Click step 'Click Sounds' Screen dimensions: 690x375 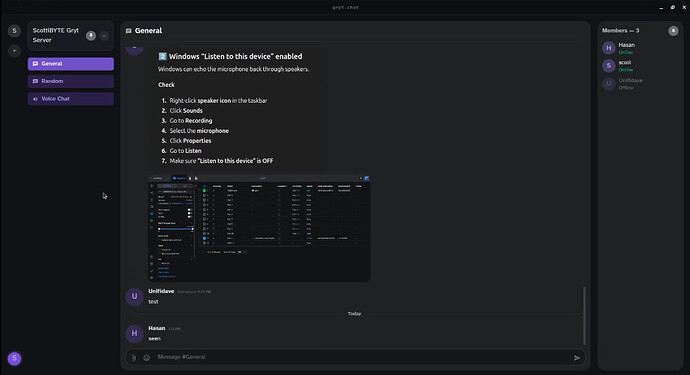[186, 110]
